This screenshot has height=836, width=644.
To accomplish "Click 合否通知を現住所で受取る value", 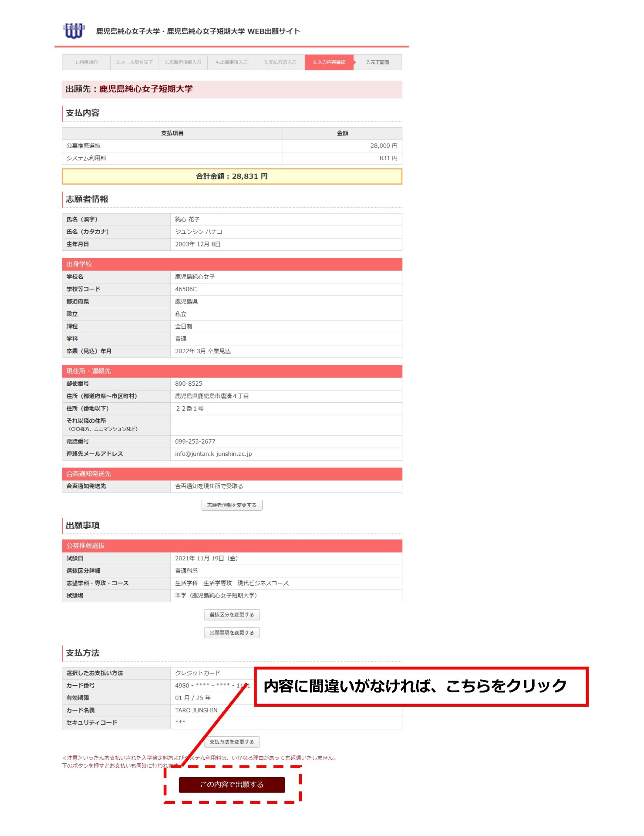I will (209, 486).
